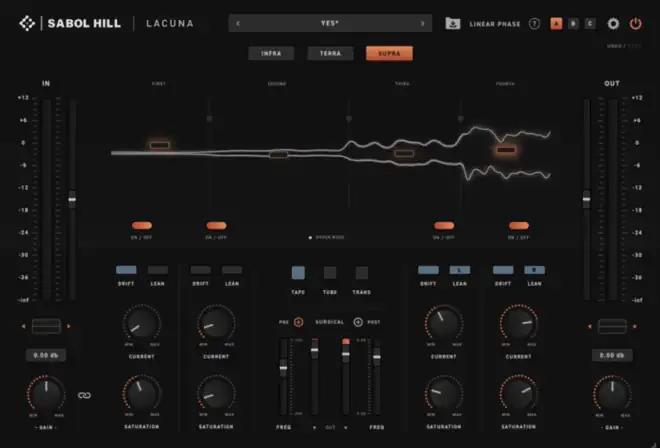Switch to the SUPRA tab
The image size is (660, 448).
389,53
